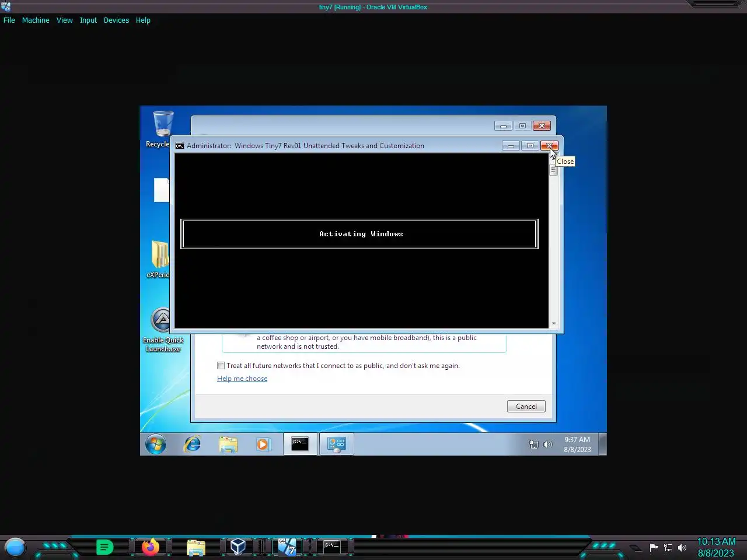Image resolution: width=747 pixels, height=560 pixels.
Task: Click 'Activating Windows' text in console
Action: (361, 234)
